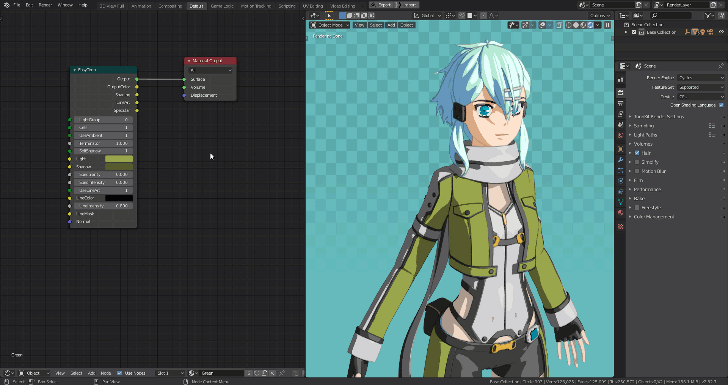This screenshot has width=728, height=385.
Task: Open the Physics properties tab
Action: 621,181
